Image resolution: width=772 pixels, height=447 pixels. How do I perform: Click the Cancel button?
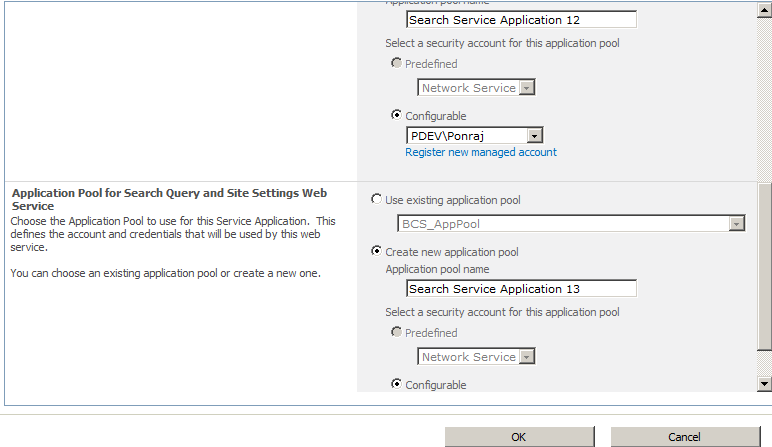(685, 437)
